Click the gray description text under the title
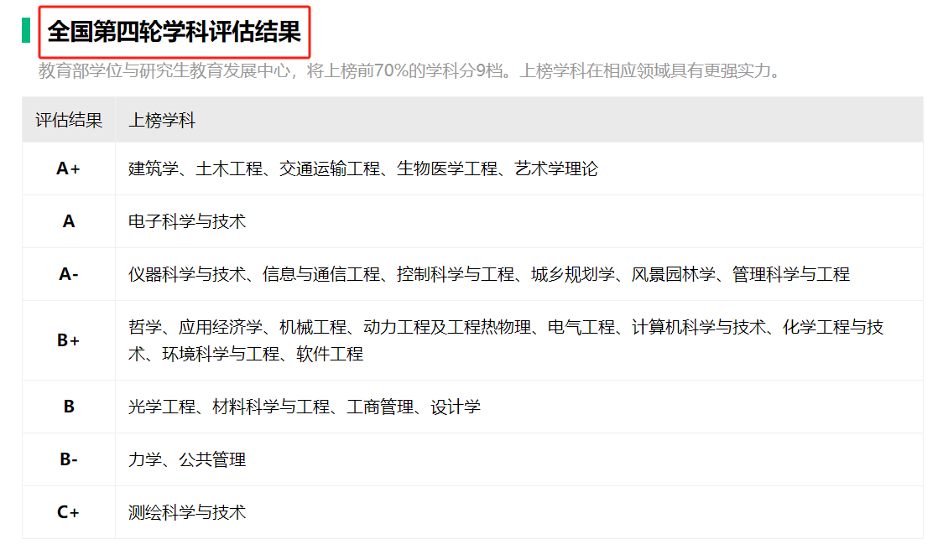Viewport: 938px width, 560px height. coord(411,71)
